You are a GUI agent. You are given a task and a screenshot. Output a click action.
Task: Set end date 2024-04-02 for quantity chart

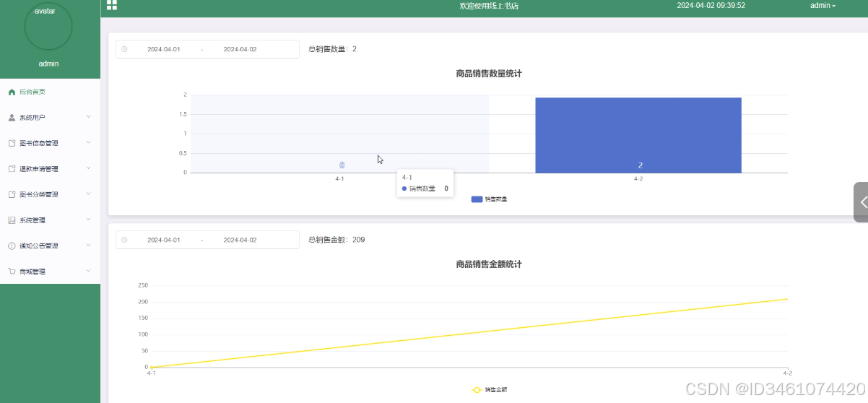pyautogui.click(x=240, y=49)
